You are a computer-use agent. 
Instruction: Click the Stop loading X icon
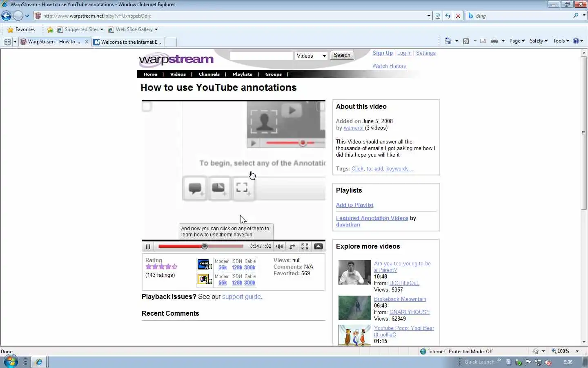tap(458, 16)
